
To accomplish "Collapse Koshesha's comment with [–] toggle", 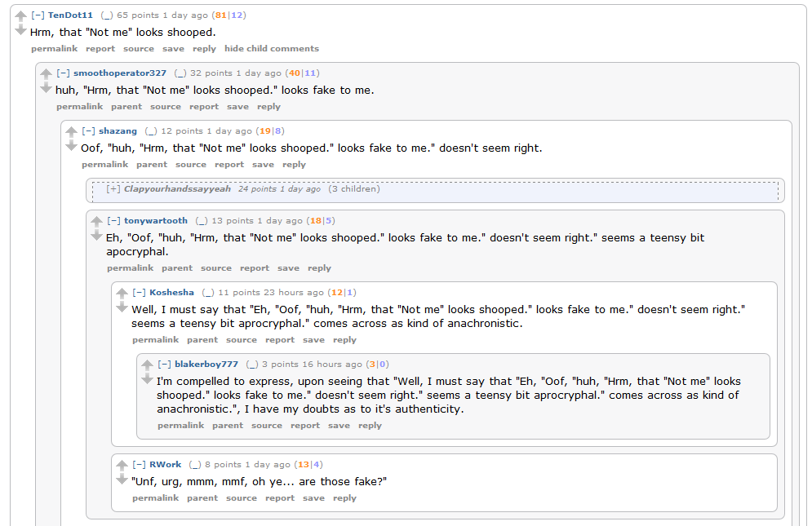I will click(x=140, y=293).
